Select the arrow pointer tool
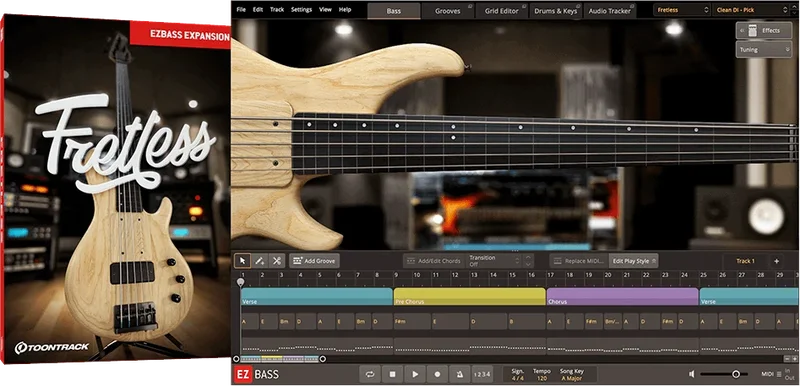Screen dimensions: 800x386 (x=242, y=261)
